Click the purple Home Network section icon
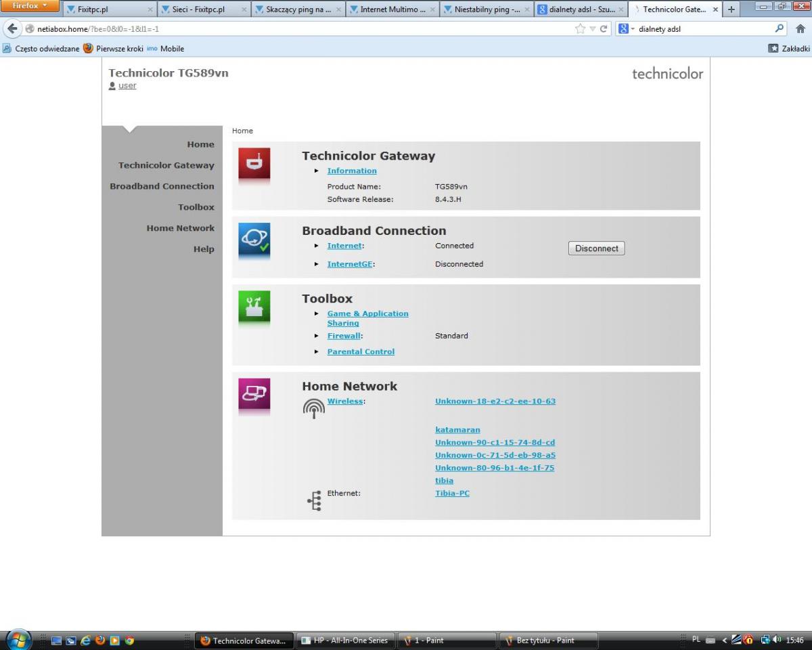Screen dimensions: 812x650 click(x=254, y=394)
